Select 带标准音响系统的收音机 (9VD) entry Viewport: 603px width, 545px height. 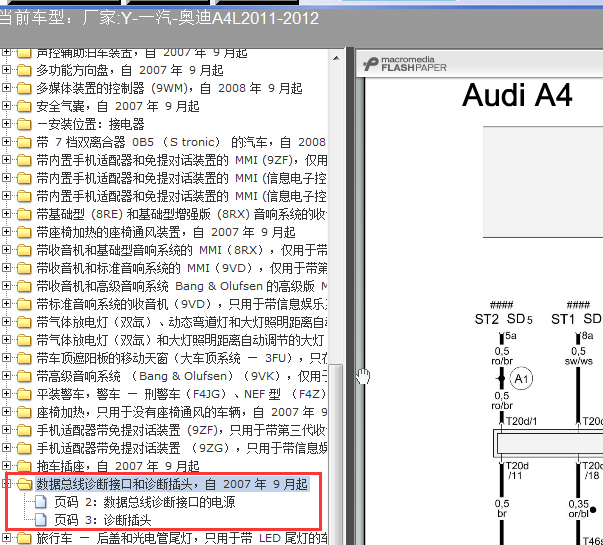[x=182, y=304]
